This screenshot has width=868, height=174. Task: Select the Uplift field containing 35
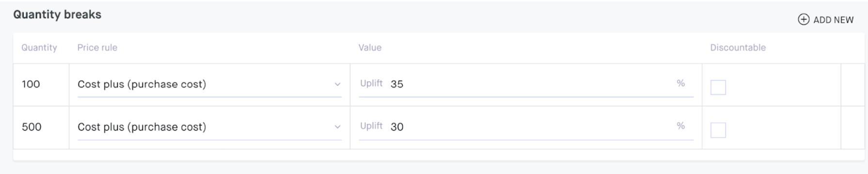[526, 84]
